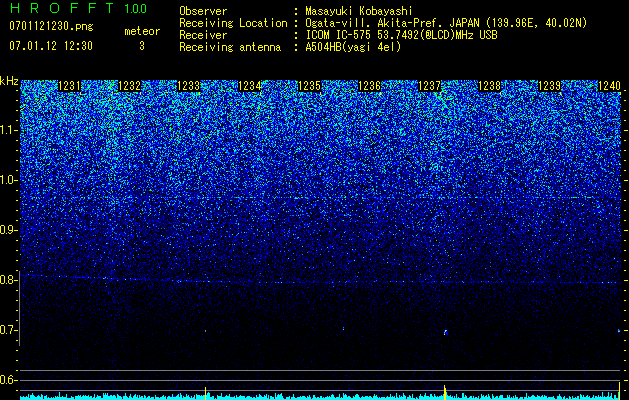
Task: Click the 1237 time marker
Action: pos(429,86)
